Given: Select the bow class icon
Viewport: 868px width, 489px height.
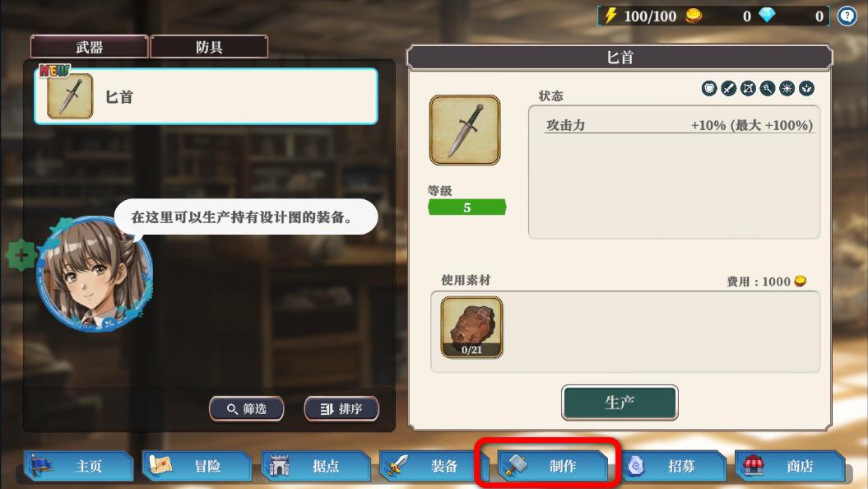Looking at the screenshot, I should (x=748, y=88).
